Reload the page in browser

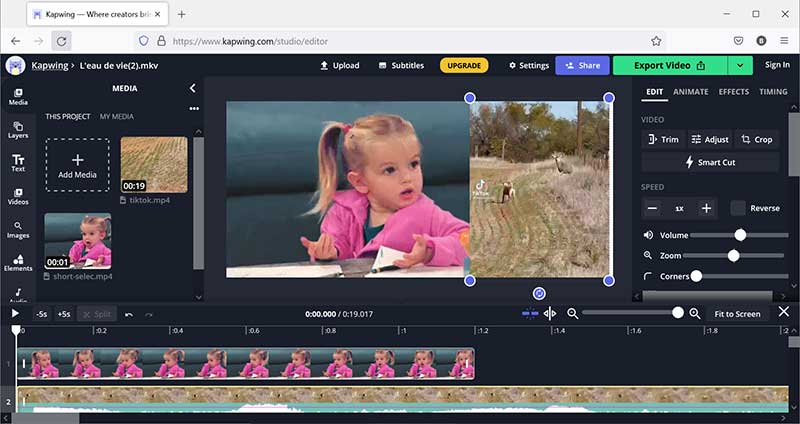61,41
